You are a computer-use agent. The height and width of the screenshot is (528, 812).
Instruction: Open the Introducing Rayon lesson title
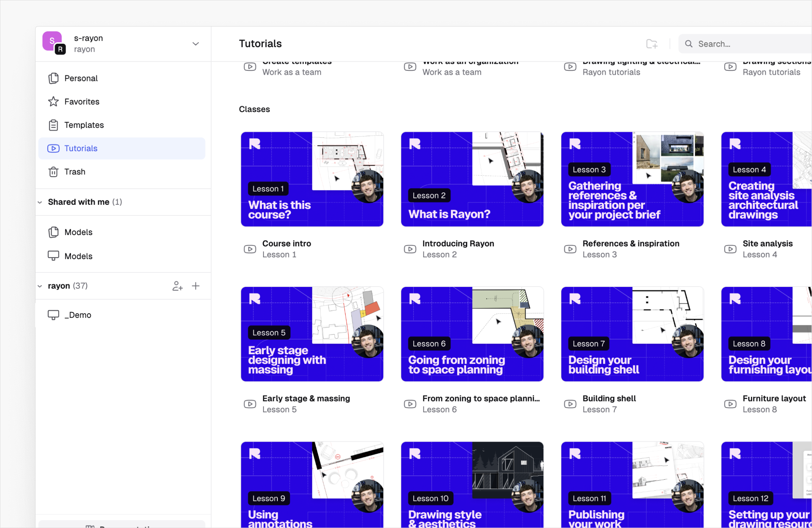pyautogui.click(x=458, y=243)
